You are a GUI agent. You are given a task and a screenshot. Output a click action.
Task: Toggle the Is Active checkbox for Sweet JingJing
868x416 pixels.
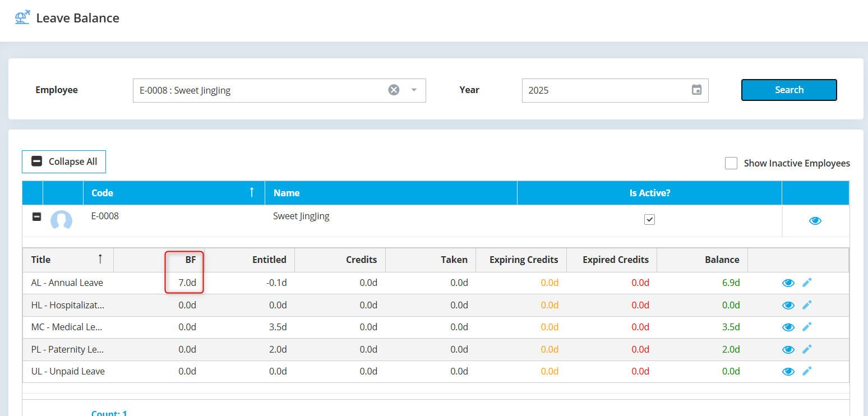click(649, 220)
